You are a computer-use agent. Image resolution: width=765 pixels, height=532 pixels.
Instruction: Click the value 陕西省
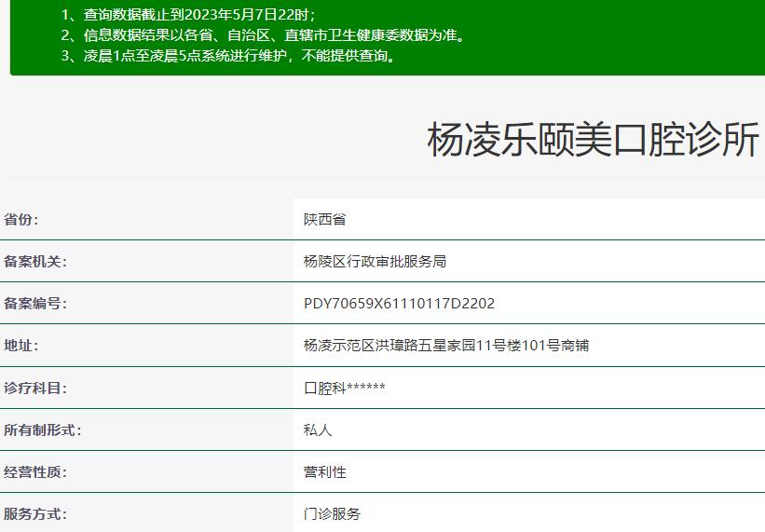coord(325,220)
